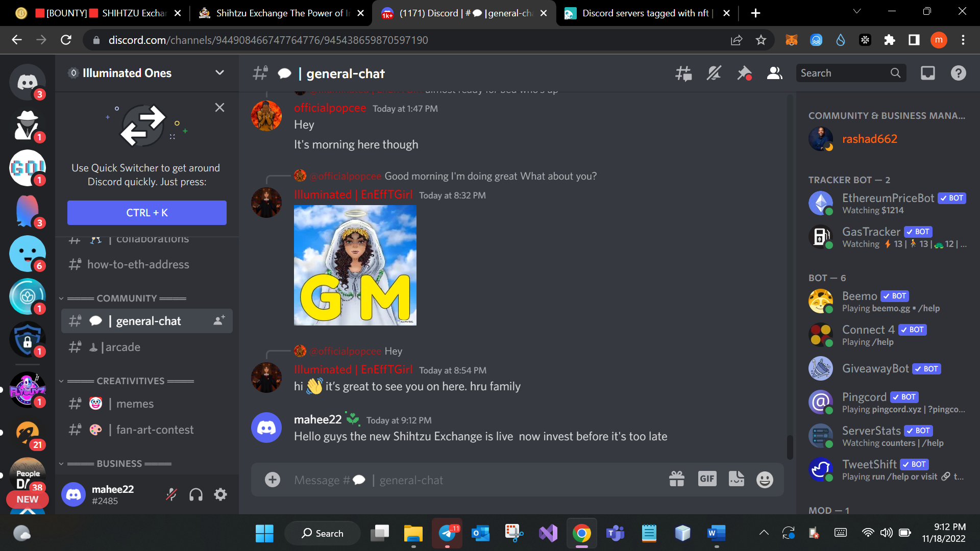The height and width of the screenshot is (551, 980).
Task: Click the message input for general-chat
Action: [475, 480]
